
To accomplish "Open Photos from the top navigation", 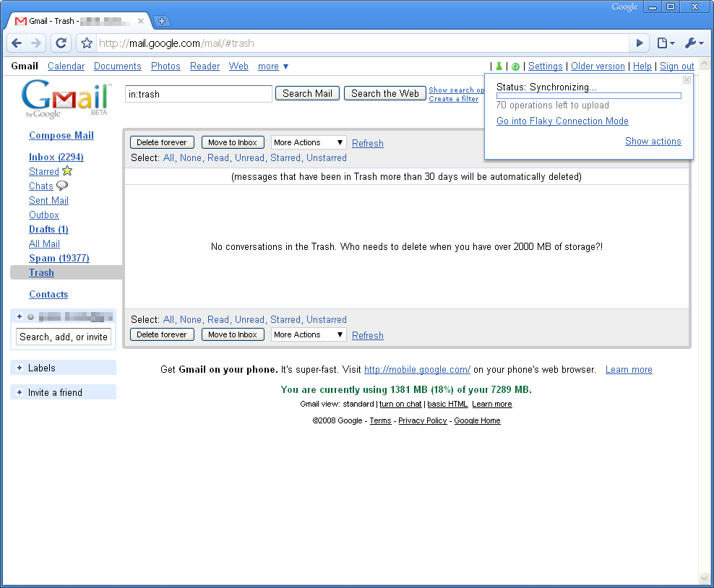I will [165, 66].
